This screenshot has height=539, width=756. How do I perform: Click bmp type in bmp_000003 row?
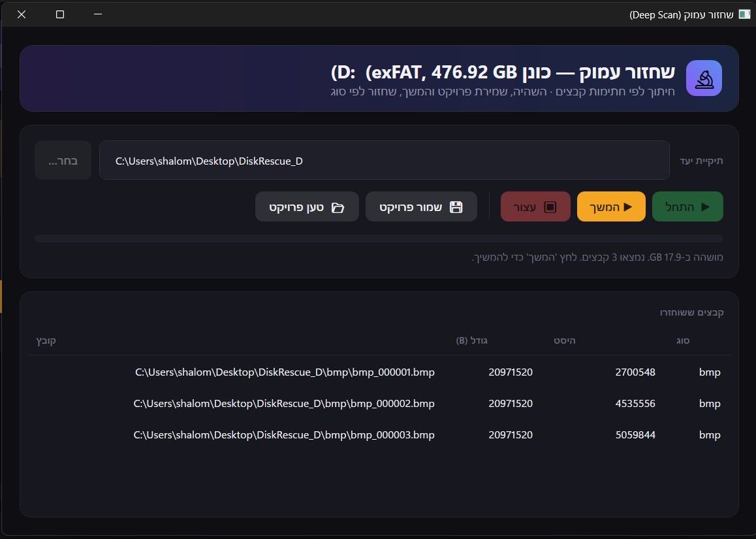tap(710, 434)
